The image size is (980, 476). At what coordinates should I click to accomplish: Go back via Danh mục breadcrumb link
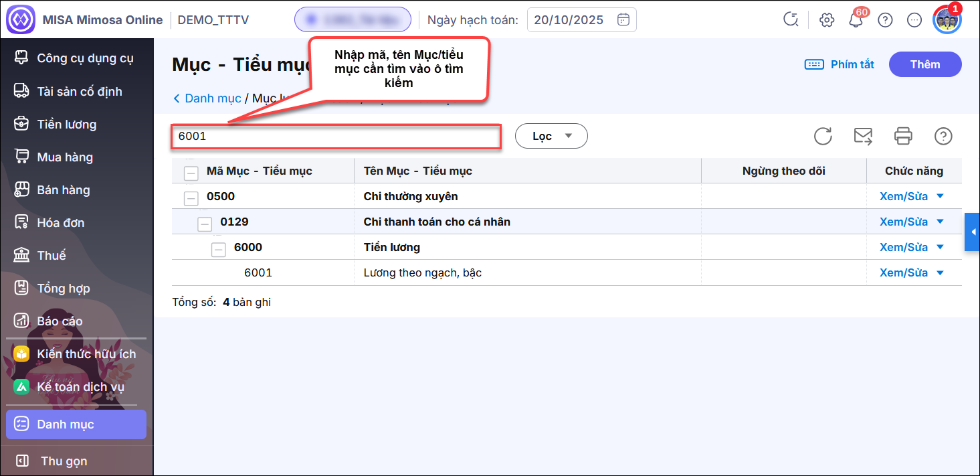213,98
